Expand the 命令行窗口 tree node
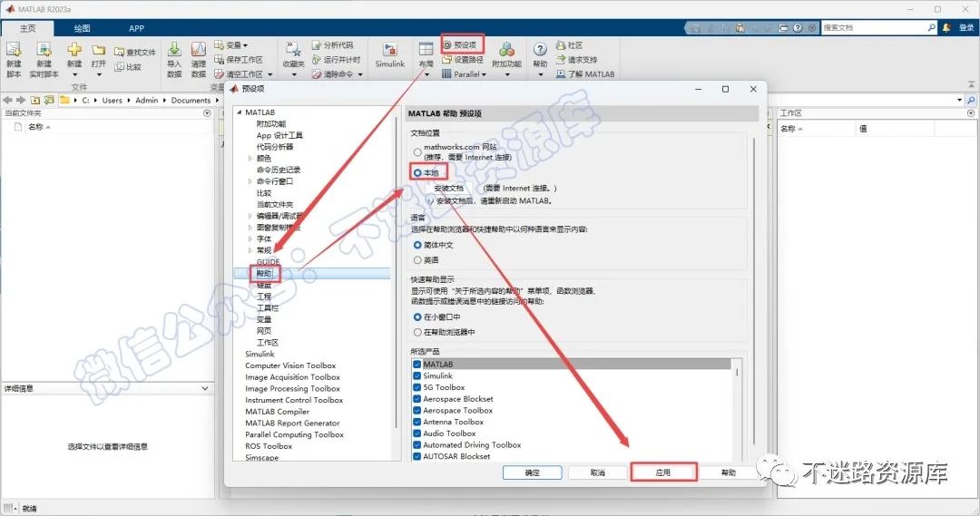 click(250, 181)
